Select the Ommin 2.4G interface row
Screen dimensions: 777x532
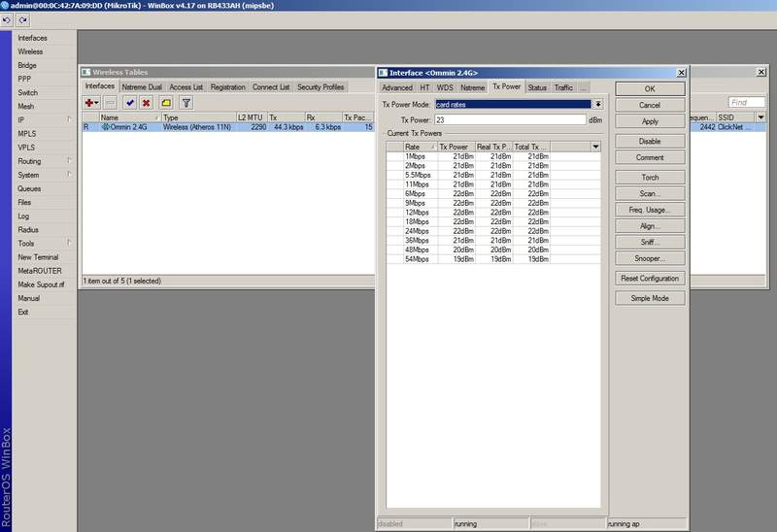pyautogui.click(x=126, y=127)
